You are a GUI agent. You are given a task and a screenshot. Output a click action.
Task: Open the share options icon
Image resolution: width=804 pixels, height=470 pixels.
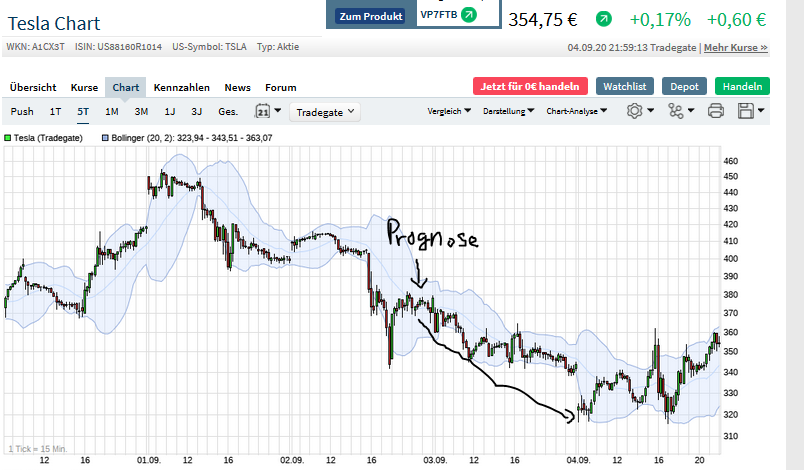[x=676, y=111]
